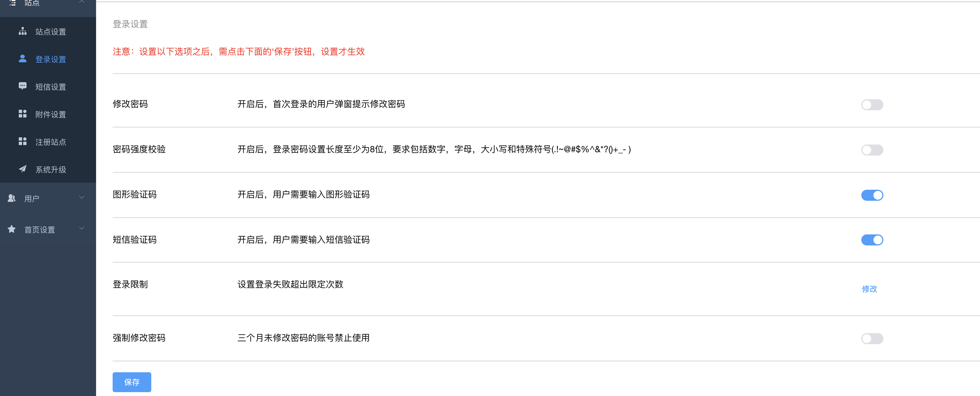Image resolution: width=980 pixels, height=396 pixels.
Task: Click the 首页设置 star icon
Action: pyautogui.click(x=12, y=229)
